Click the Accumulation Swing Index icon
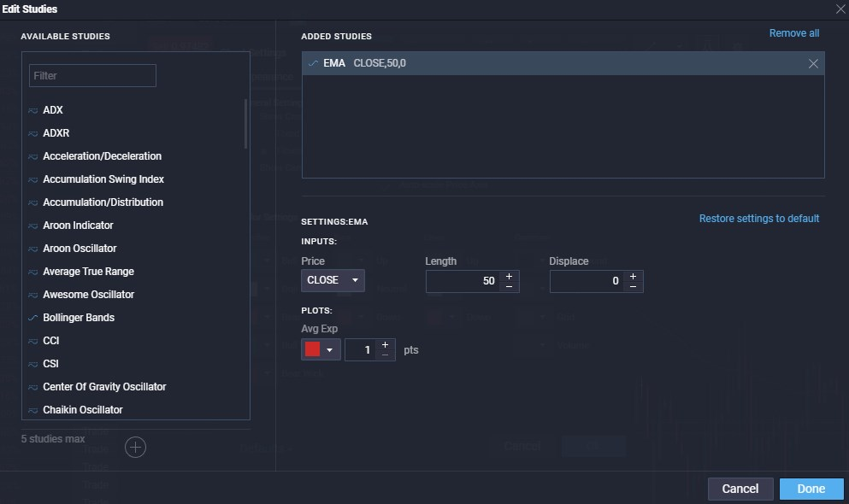The image size is (849, 504). tap(33, 179)
